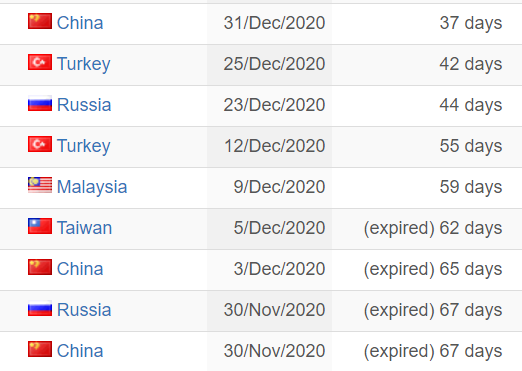
Task: Open the Turkey link with 55 days
Action: (84, 146)
